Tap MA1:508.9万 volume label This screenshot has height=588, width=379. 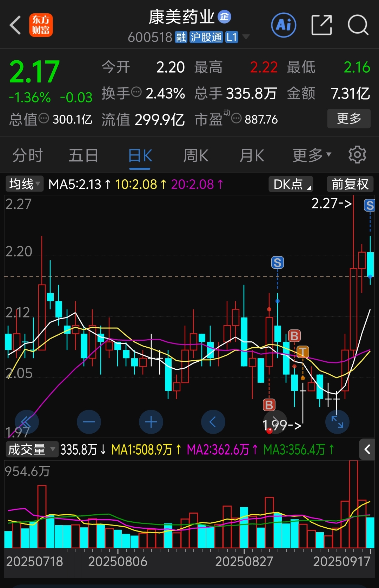146,449
